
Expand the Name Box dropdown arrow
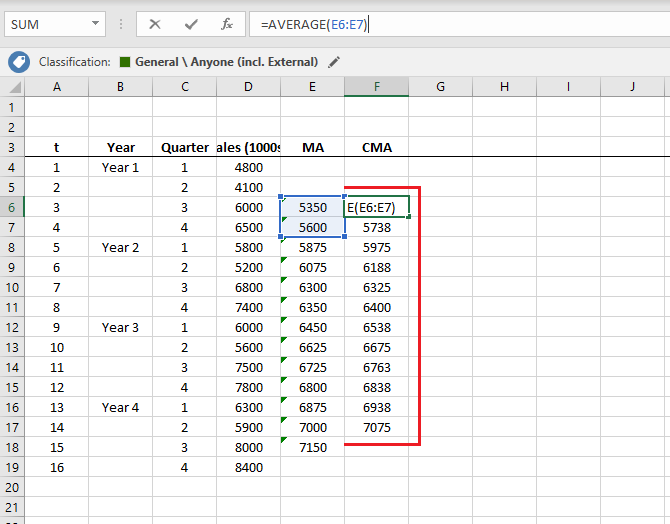point(95,24)
